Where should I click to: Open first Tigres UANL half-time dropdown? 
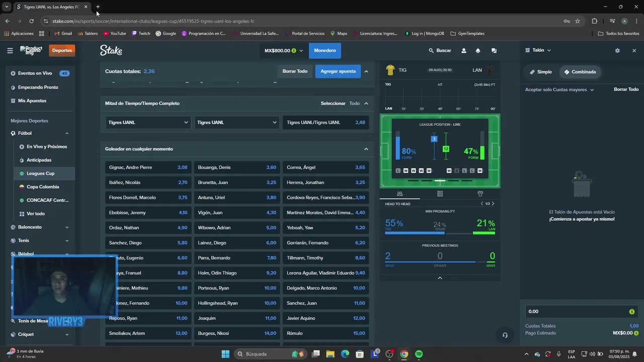pyautogui.click(x=148, y=122)
